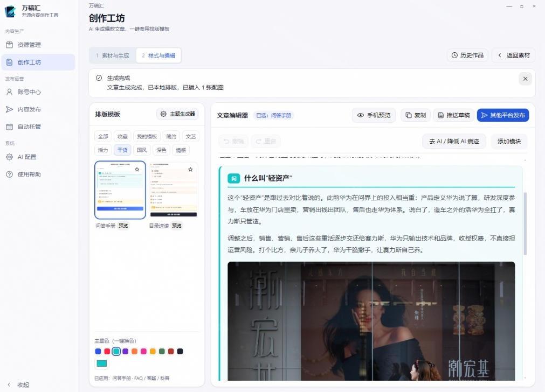Choose the teal theme color
This screenshot has height=392, width=545.
click(116, 352)
